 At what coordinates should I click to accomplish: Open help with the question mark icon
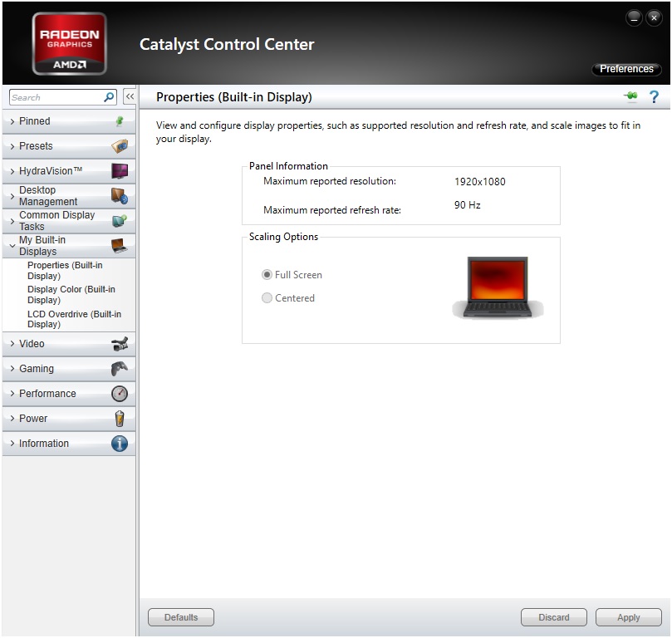[654, 97]
